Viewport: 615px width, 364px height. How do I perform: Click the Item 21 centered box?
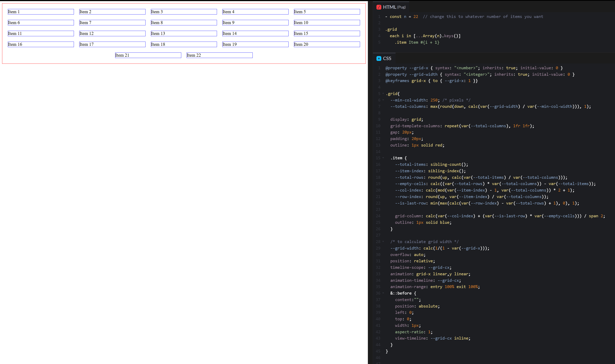pyautogui.click(x=148, y=55)
